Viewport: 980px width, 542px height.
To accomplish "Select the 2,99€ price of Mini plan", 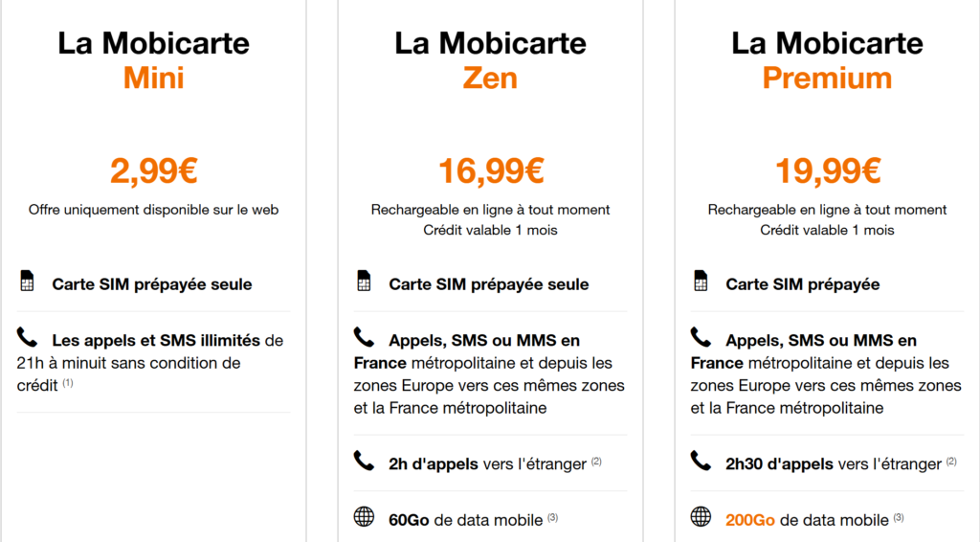I will pyautogui.click(x=154, y=170).
